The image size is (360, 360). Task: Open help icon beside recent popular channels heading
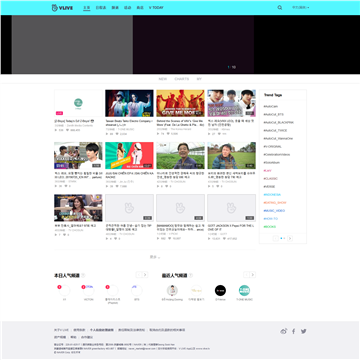click(191, 275)
